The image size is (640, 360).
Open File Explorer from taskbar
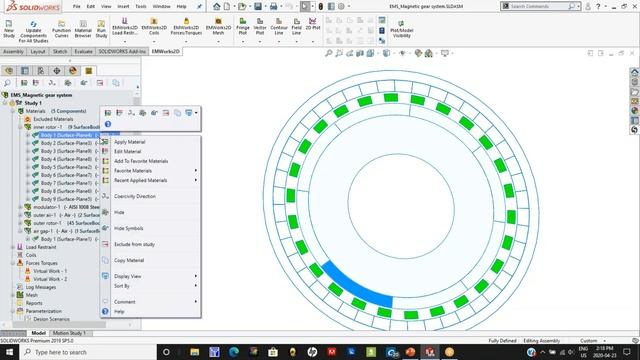[x=195, y=352]
